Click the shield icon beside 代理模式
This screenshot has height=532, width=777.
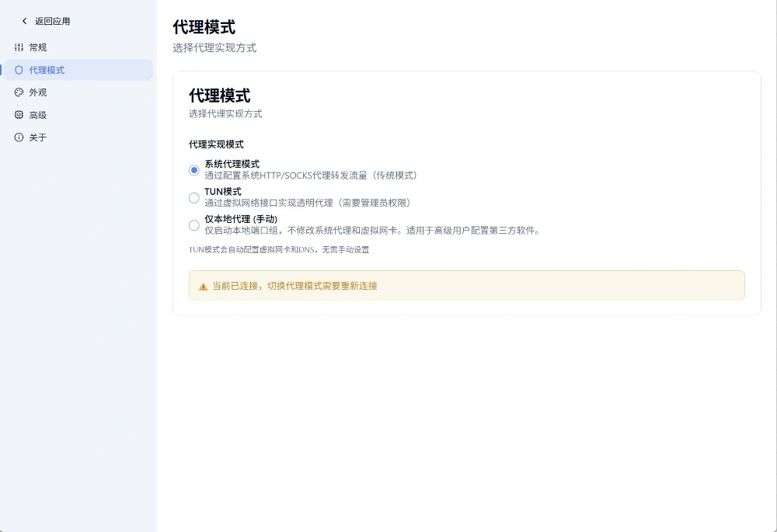tap(19, 70)
